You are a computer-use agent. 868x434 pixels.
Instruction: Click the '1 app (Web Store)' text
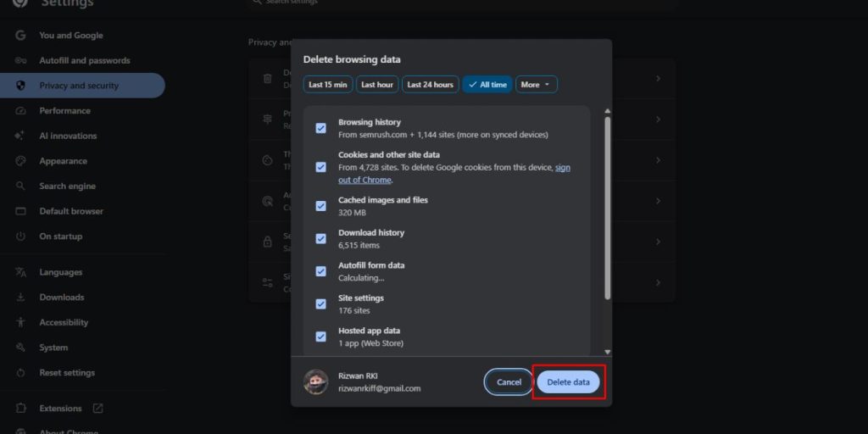tap(371, 343)
